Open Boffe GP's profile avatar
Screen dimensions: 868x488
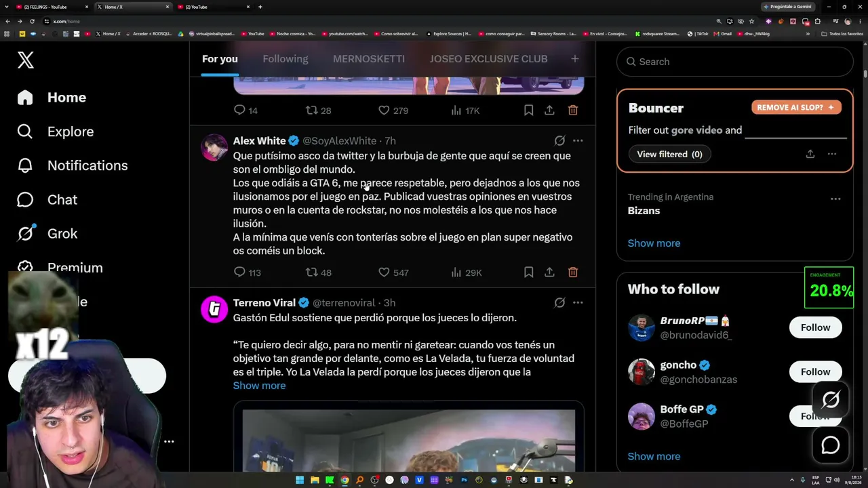(x=642, y=416)
